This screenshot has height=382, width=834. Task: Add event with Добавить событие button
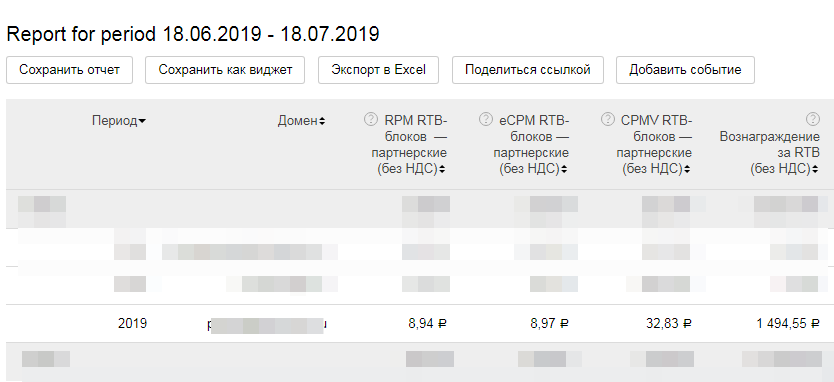pyautogui.click(x=685, y=70)
